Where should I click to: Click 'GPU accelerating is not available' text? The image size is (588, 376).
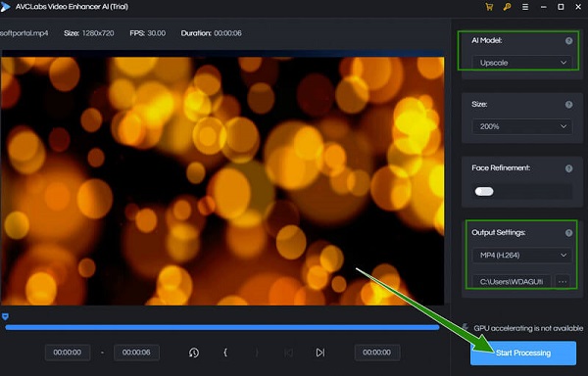528,328
